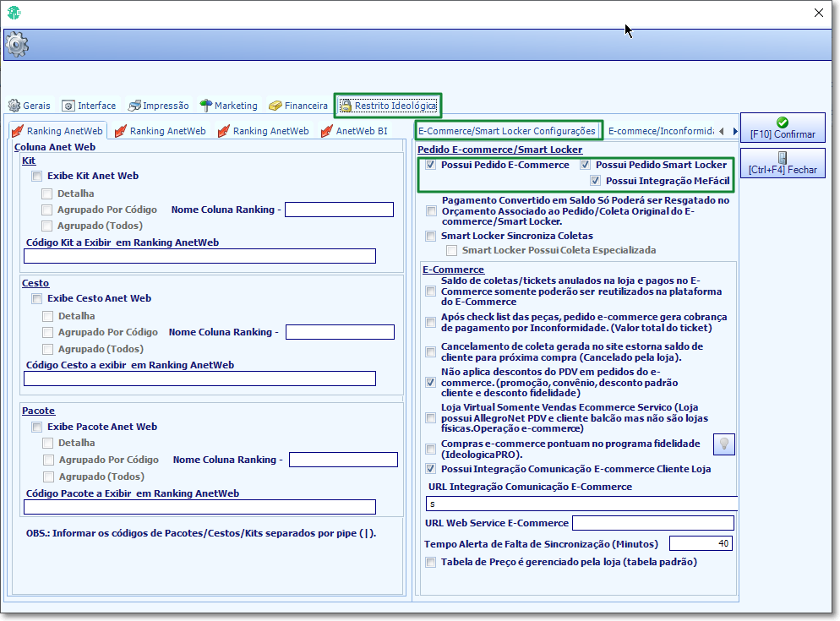Click the Tempo Alerta minutes field
840x621 pixels.
coord(701,543)
